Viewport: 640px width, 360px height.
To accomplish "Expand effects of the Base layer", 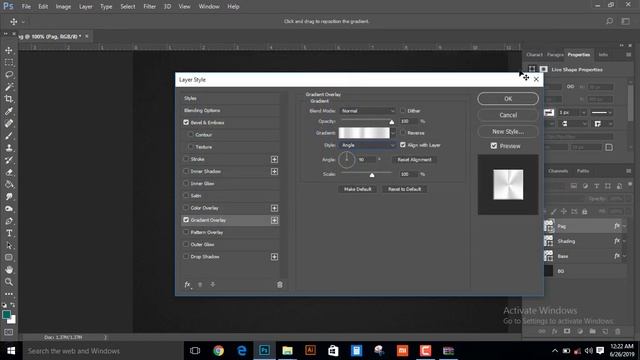I will (x=624, y=256).
